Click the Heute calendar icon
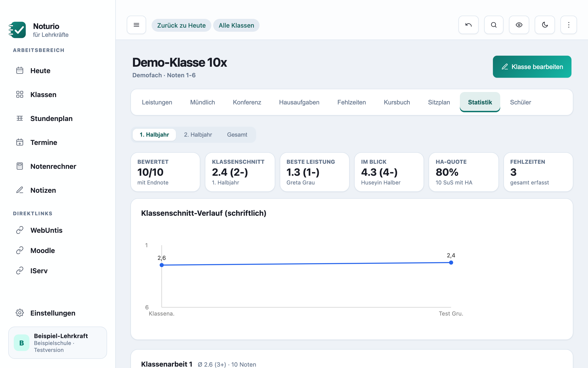 [20, 71]
